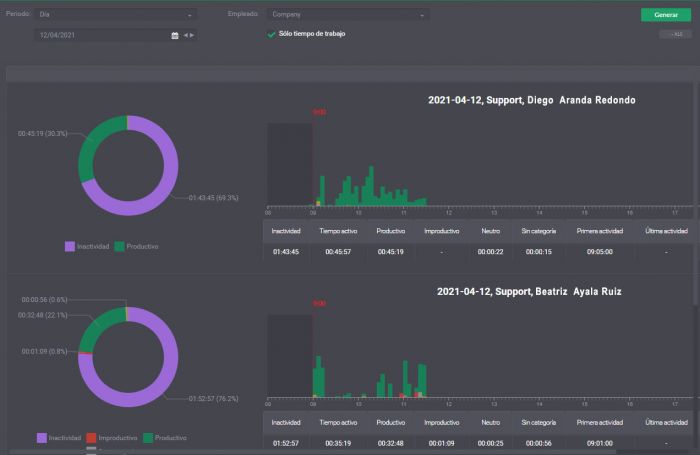Toggle Inactividad legend in Diego's donut chart
Image resolution: width=700 pixels, height=455 pixels.
(87, 246)
